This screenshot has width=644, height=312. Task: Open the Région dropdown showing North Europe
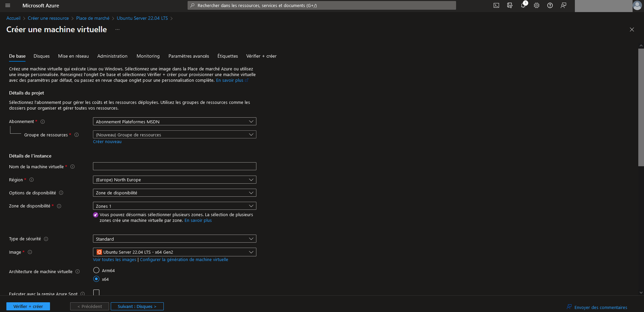(x=175, y=180)
